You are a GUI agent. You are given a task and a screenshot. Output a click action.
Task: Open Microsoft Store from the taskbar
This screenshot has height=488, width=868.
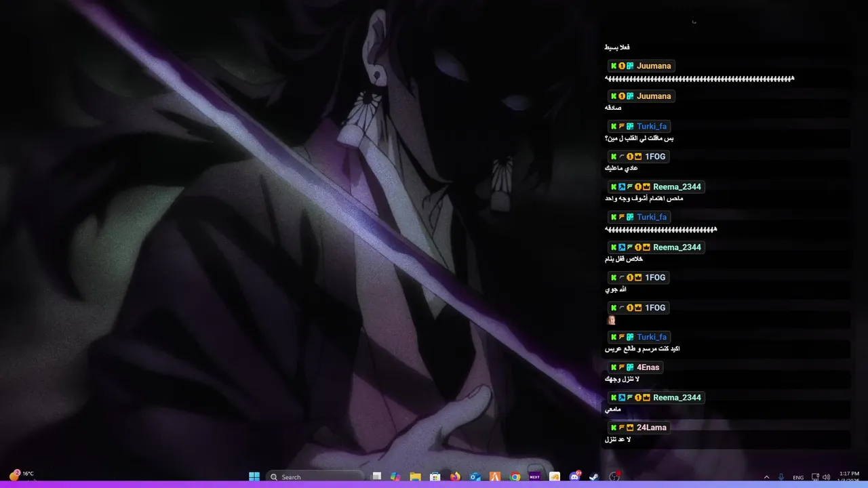pos(435,476)
